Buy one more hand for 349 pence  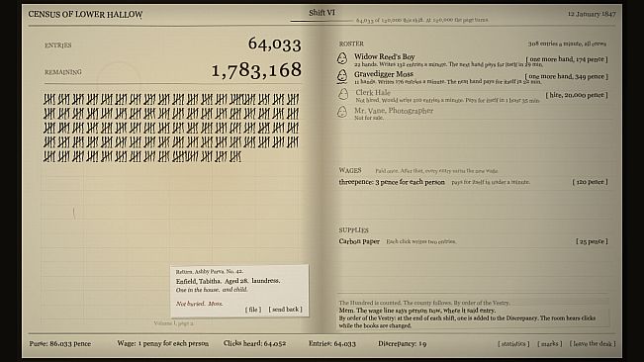coord(567,76)
